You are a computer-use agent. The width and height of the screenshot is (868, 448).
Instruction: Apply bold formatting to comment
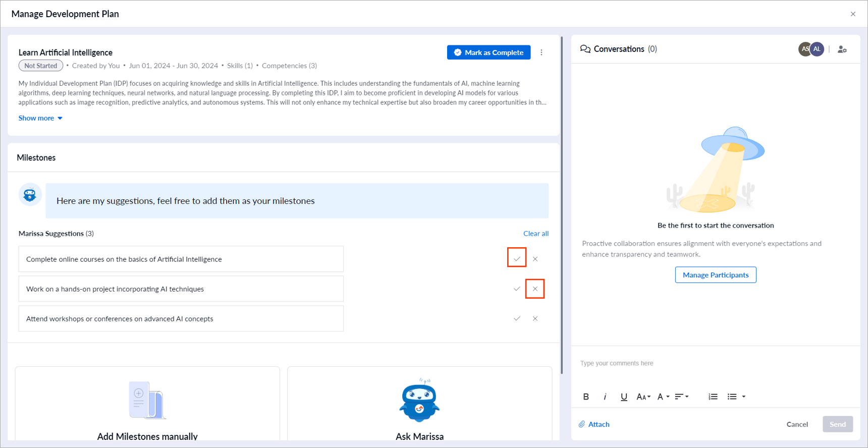tap(586, 397)
